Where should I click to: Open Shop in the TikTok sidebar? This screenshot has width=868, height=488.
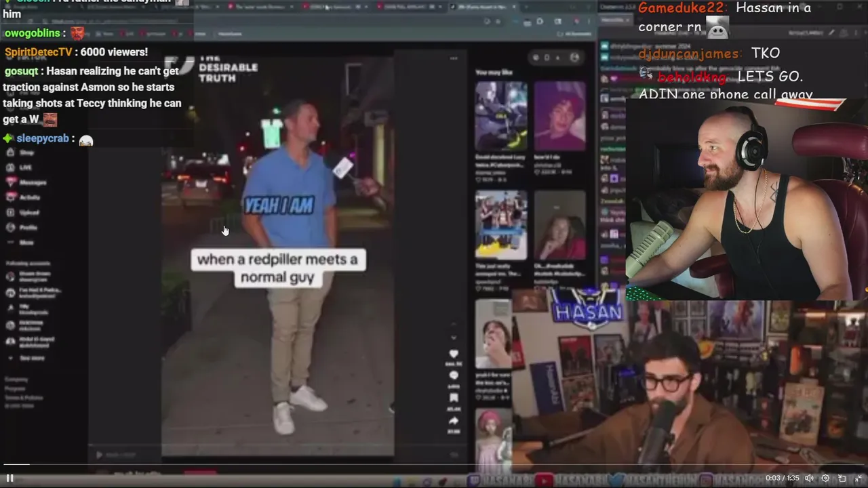pos(20,152)
